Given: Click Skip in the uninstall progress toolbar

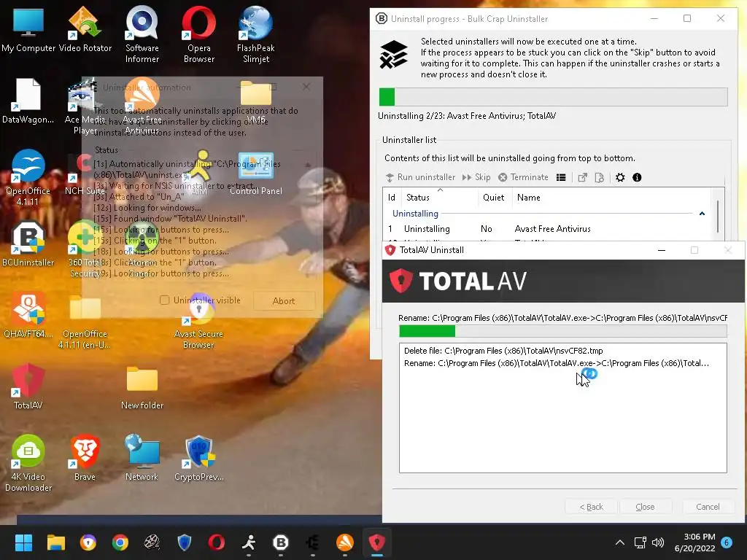Looking at the screenshot, I should point(476,177).
